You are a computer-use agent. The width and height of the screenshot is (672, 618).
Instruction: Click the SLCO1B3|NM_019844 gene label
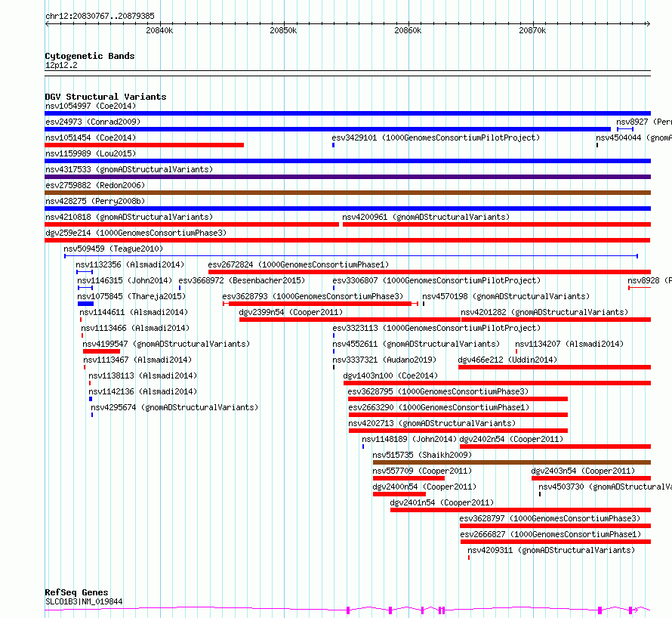(84, 601)
